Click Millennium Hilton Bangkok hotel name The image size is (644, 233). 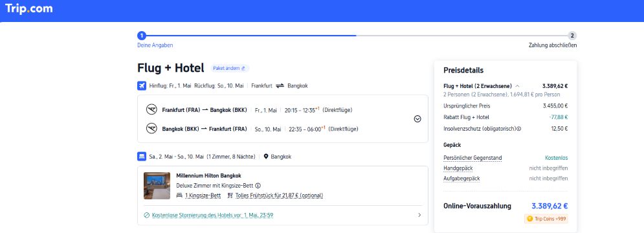(208, 175)
